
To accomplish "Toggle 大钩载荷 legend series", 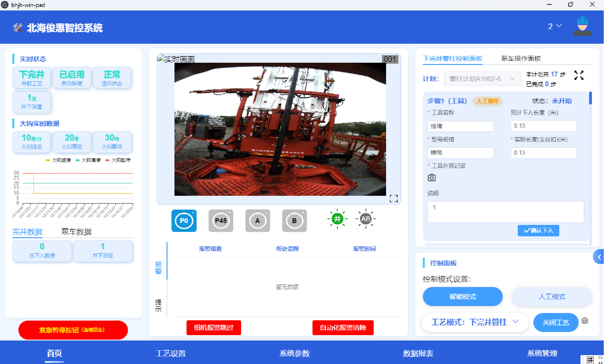I will (118, 160).
